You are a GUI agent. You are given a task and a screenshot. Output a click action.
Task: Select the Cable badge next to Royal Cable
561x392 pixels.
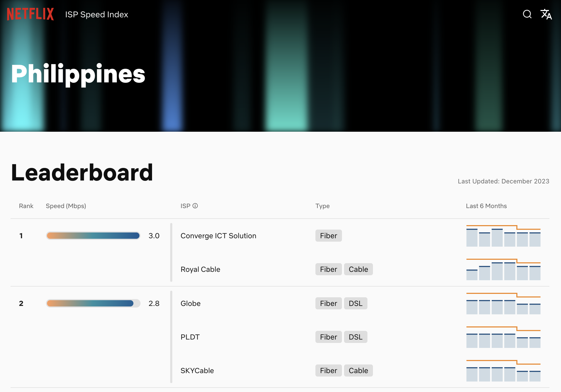click(x=358, y=269)
